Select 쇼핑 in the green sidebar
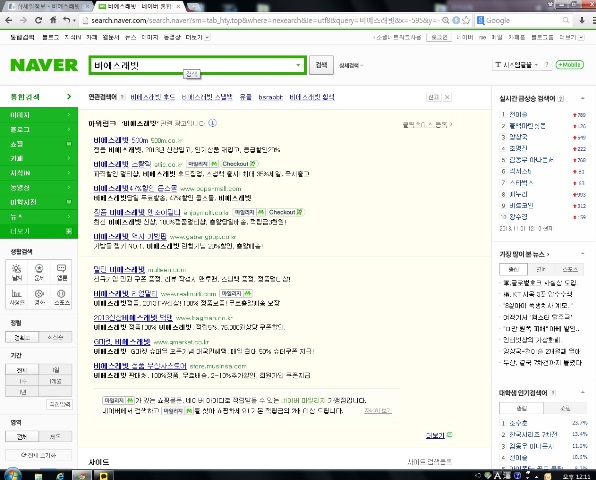 point(39,144)
